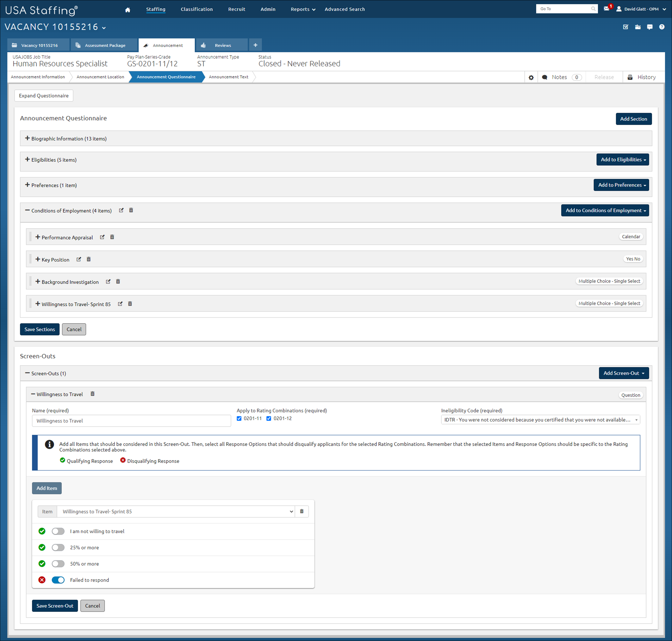Toggle disqualify for '50% or more'
Screen dimensions: 672x641
point(58,564)
